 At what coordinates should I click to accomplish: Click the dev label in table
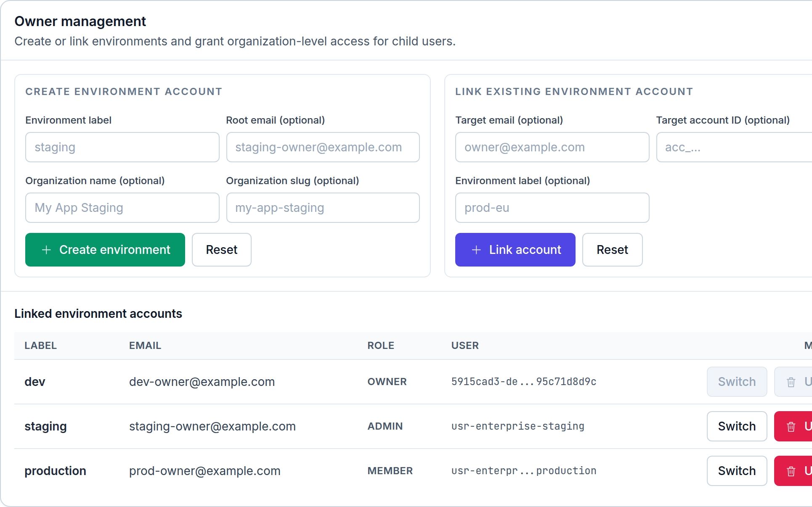[x=35, y=382]
